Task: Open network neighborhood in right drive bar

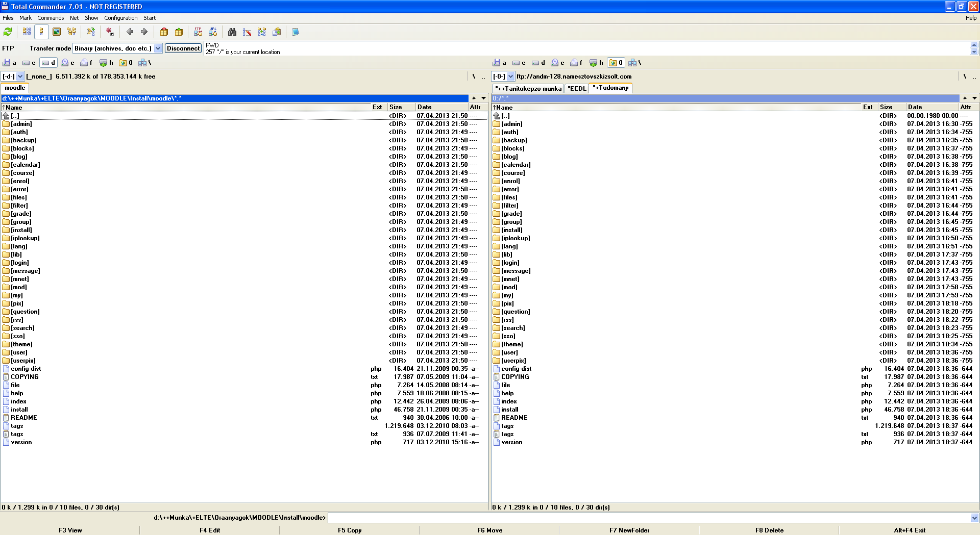Action: coord(635,63)
